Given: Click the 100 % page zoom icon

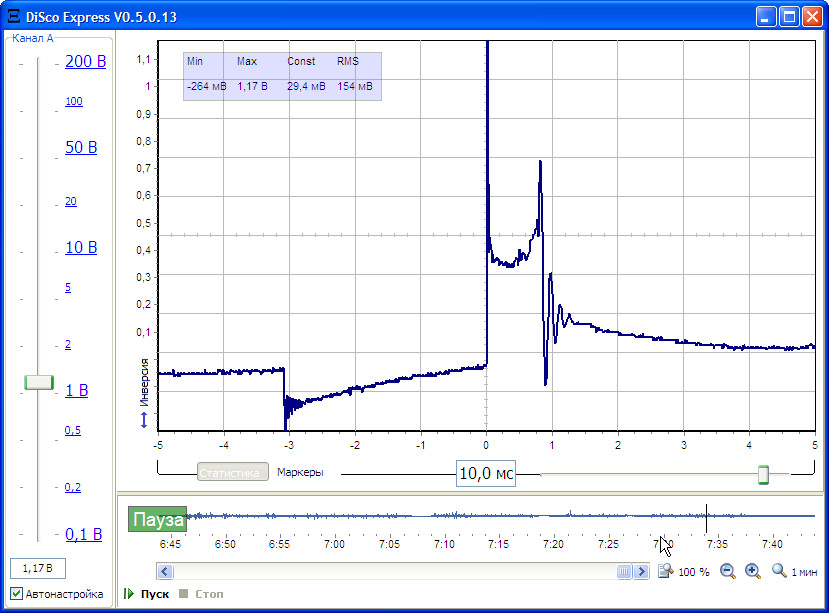Looking at the screenshot, I should click(x=666, y=571).
